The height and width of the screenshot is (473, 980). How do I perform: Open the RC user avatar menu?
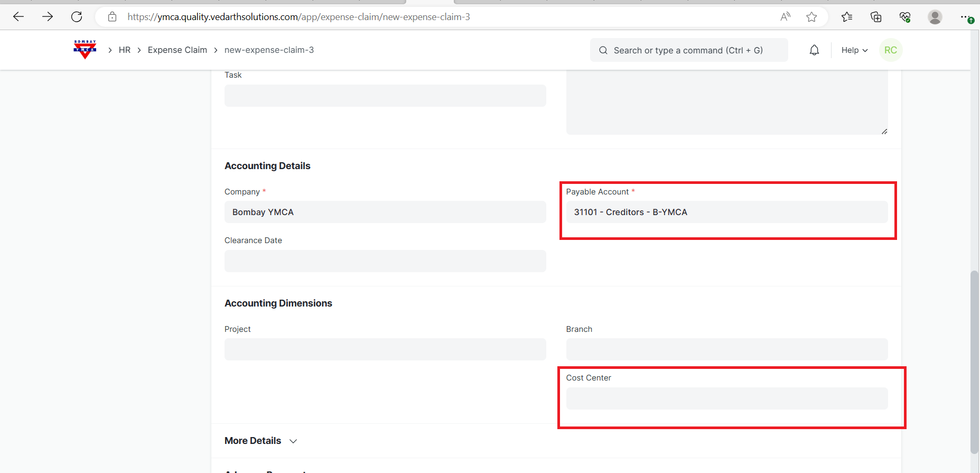(x=890, y=50)
